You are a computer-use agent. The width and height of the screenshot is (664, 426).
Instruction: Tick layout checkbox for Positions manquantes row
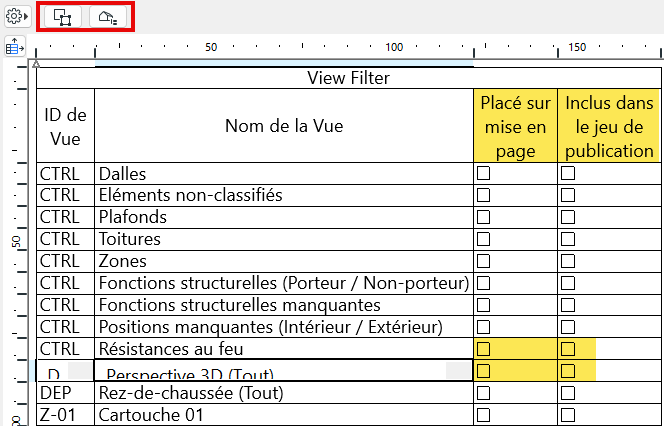[483, 327]
